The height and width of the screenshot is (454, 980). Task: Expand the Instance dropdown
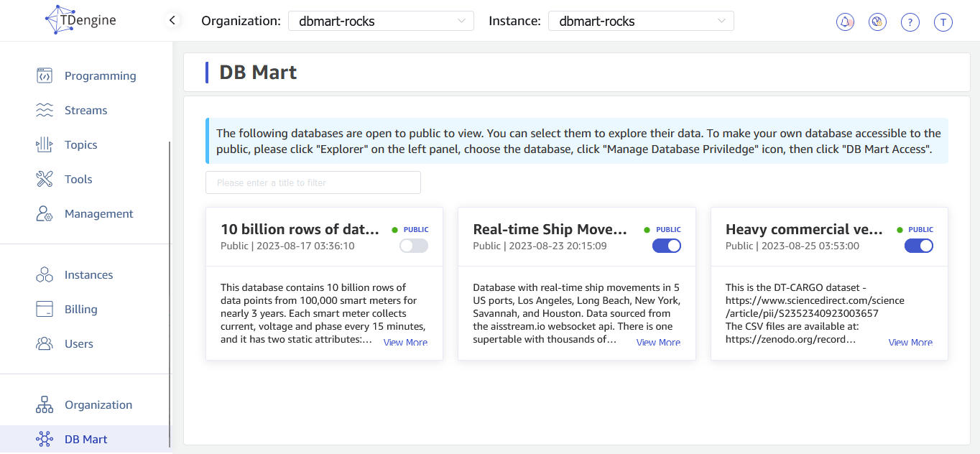tap(641, 22)
